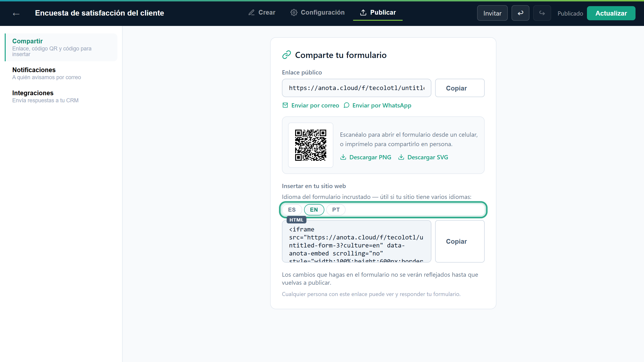Click the Insertar en tu sitio web heading
This screenshot has height=362, width=644.
(x=314, y=186)
